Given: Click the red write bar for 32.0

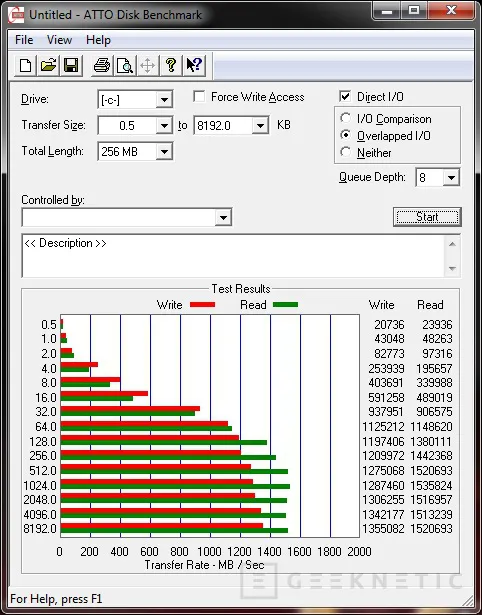Looking at the screenshot, I should 130,409.
